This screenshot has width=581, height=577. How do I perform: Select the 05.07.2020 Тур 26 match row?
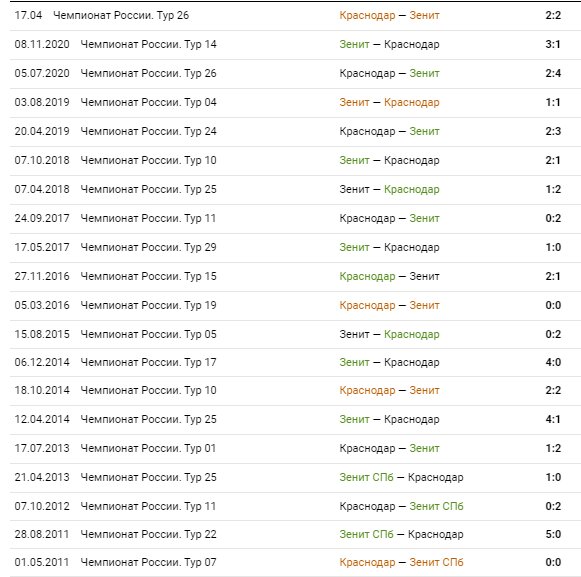[x=295, y=73]
